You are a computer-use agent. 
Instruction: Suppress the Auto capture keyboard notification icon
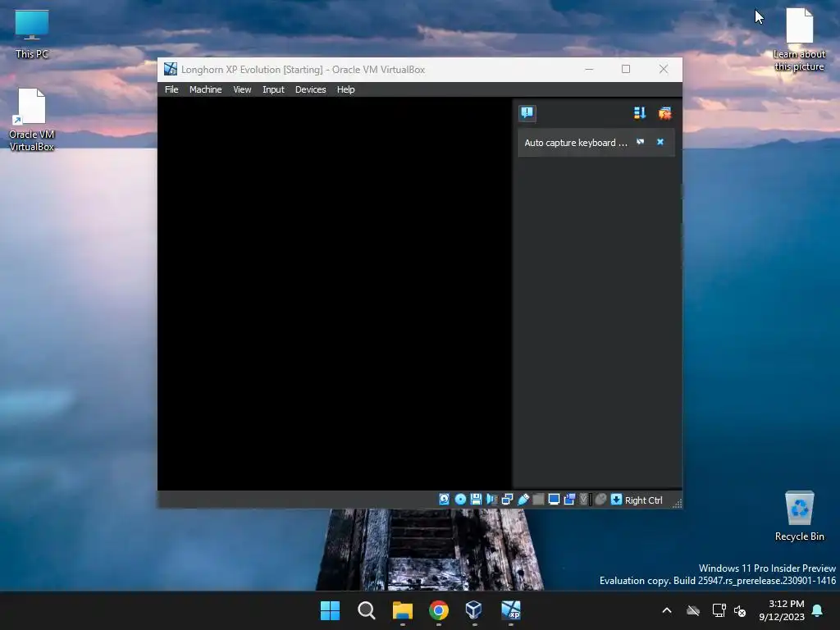(x=640, y=142)
